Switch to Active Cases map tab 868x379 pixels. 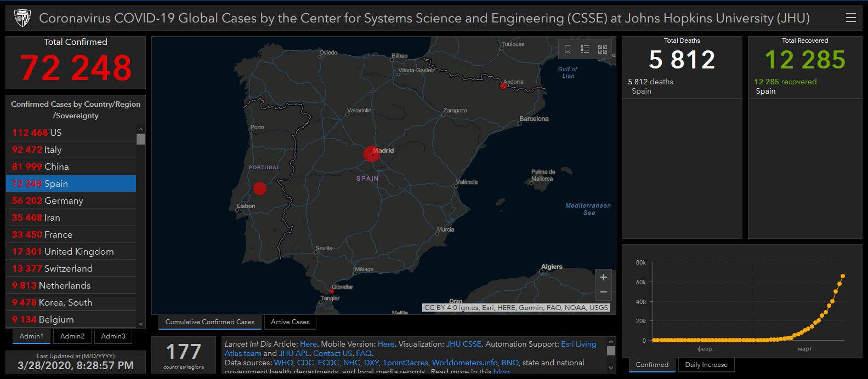click(x=290, y=322)
